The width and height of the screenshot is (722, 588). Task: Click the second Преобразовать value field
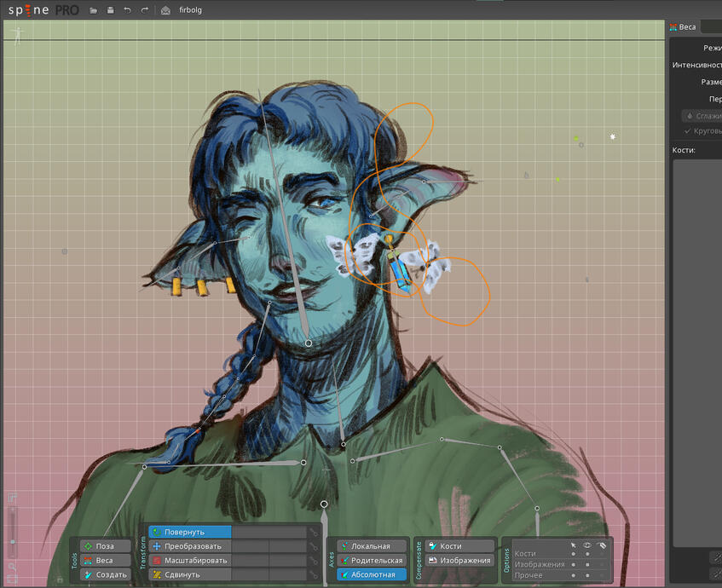click(x=288, y=546)
